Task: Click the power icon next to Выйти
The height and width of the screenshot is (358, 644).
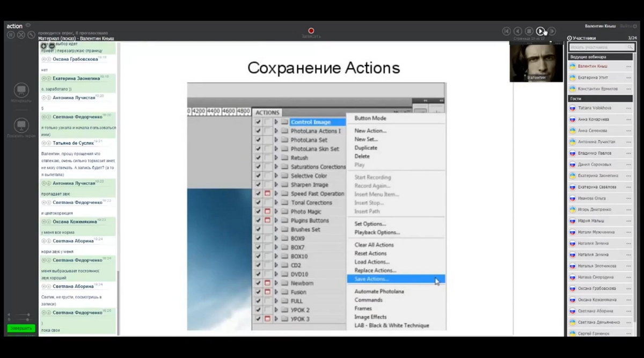Action: [x=635, y=26]
